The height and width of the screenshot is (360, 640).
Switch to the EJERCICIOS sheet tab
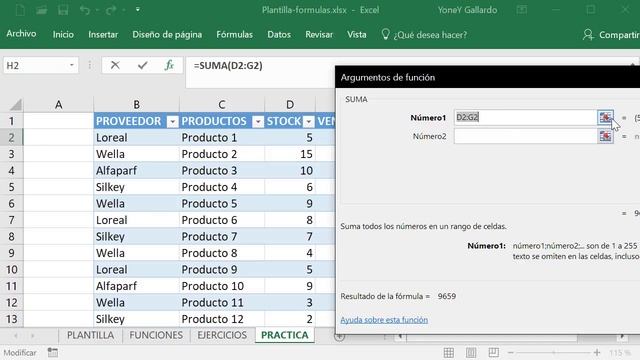[x=222, y=335]
